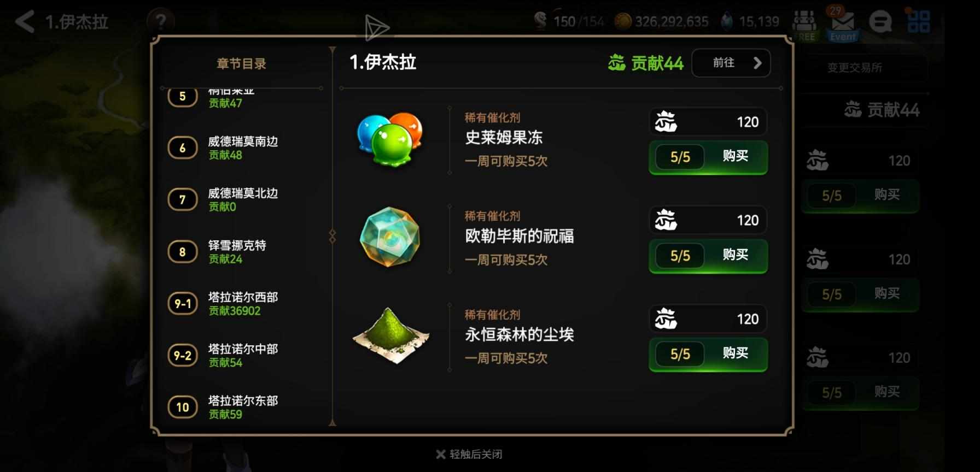Tap the back arrow next to 1.伊杰拉
980x472 pixels.
pyautogui.click(x=24, y=22)
